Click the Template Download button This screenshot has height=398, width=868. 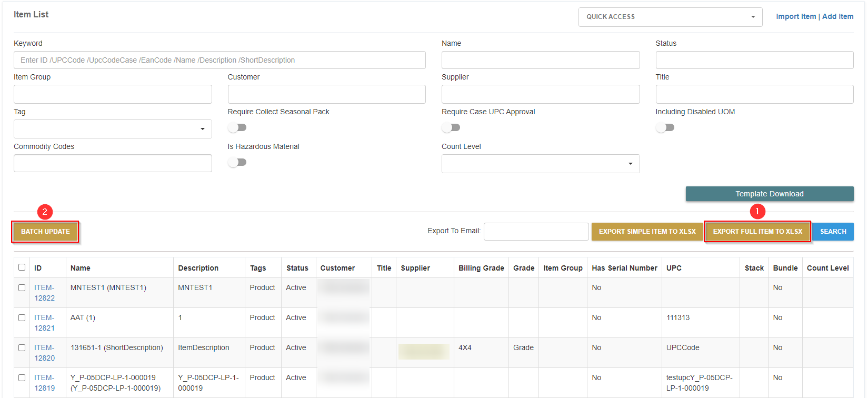point(769,194)
